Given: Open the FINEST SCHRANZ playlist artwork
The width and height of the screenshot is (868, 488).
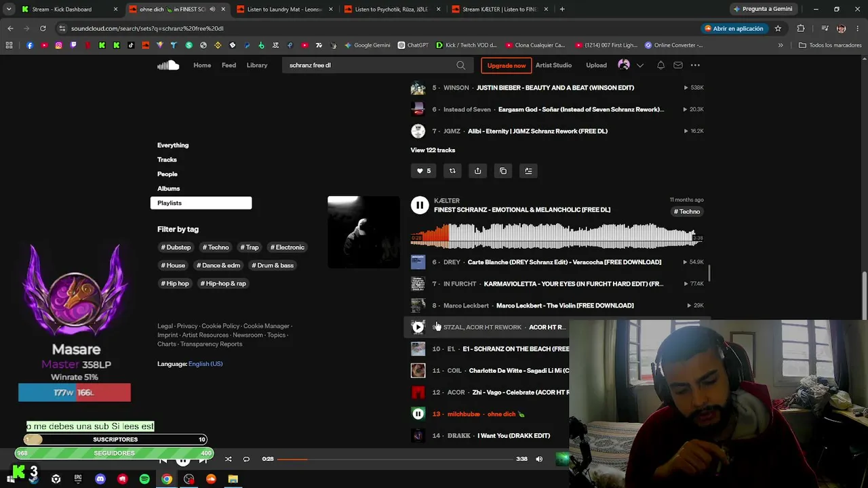Looking at the screenshot, I should (363, 232).
